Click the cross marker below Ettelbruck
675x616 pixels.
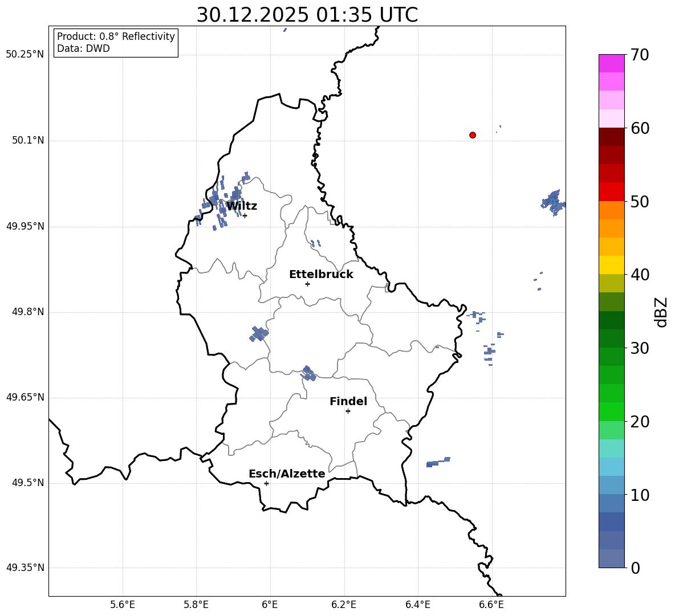click(307, 284)
